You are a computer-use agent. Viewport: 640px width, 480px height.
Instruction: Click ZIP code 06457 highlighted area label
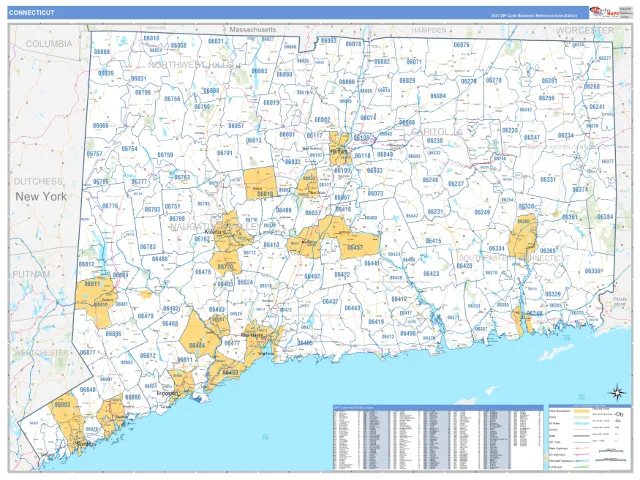pos(355,248)
